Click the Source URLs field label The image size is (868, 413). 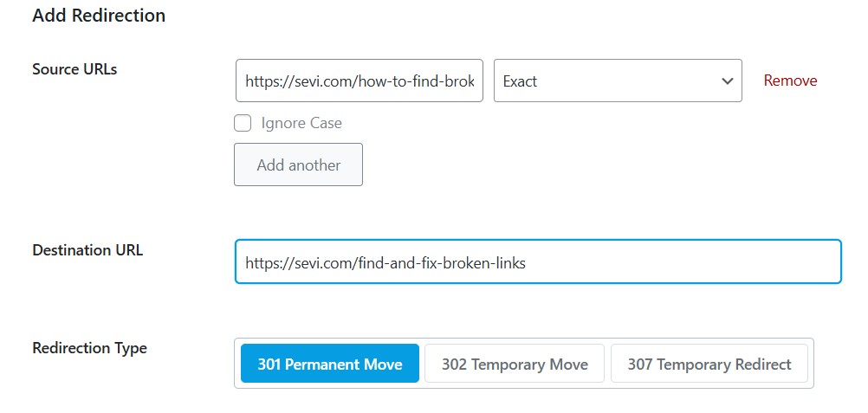[x=74, y=69]
